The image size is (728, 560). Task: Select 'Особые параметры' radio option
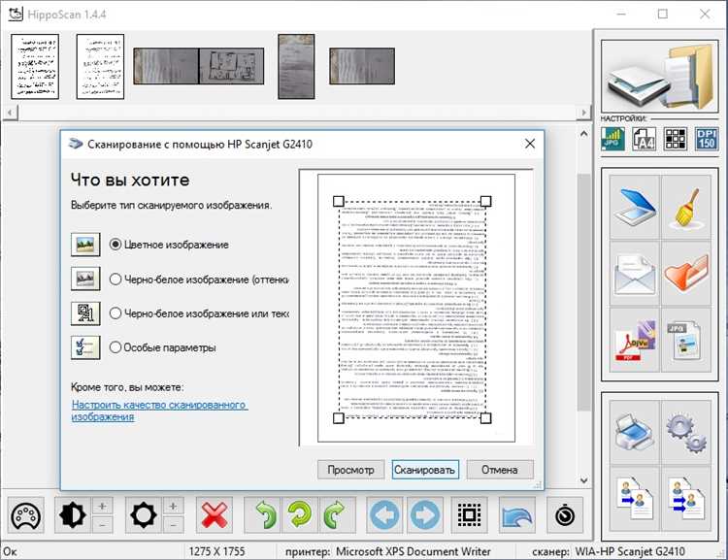(x=163, y=346)
